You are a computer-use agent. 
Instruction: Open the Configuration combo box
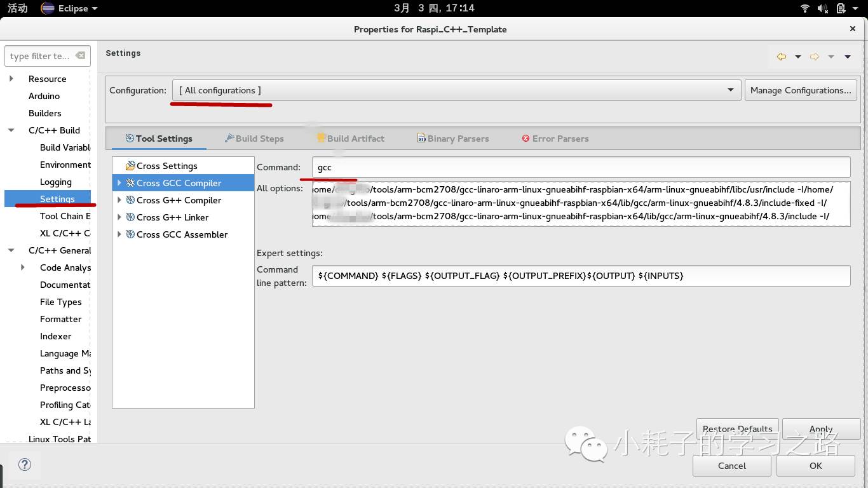coord(456,90)
